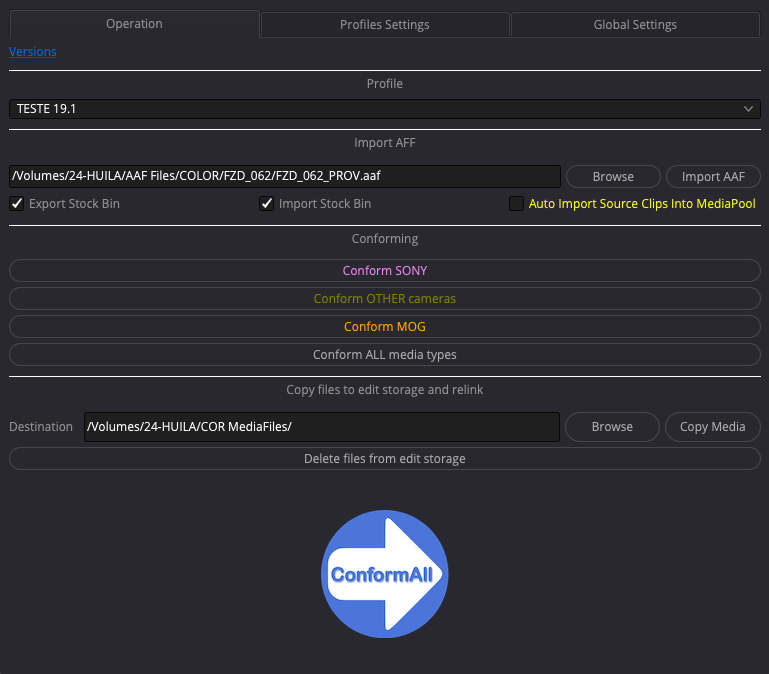Open the Global Settings tab
This screenshot has height=674, width=769.
click(635, 24)
